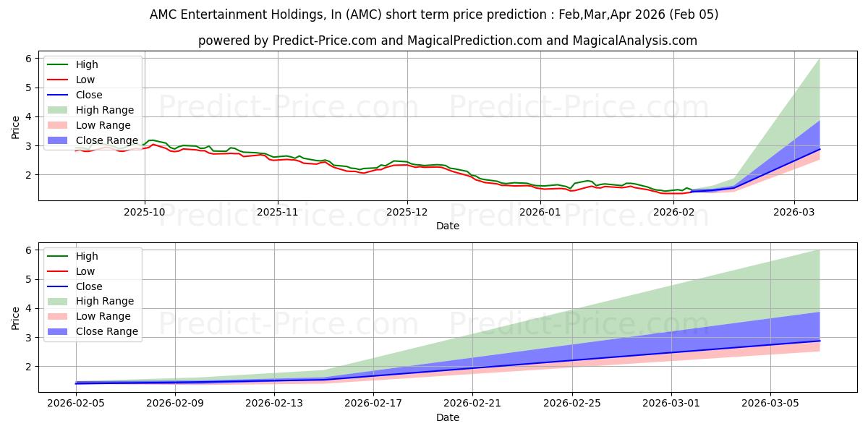Viewport: 868px width, 434px height.
Task: Click the 2026-03-05 date tick on bottom chart
Action: coord(770,403)
